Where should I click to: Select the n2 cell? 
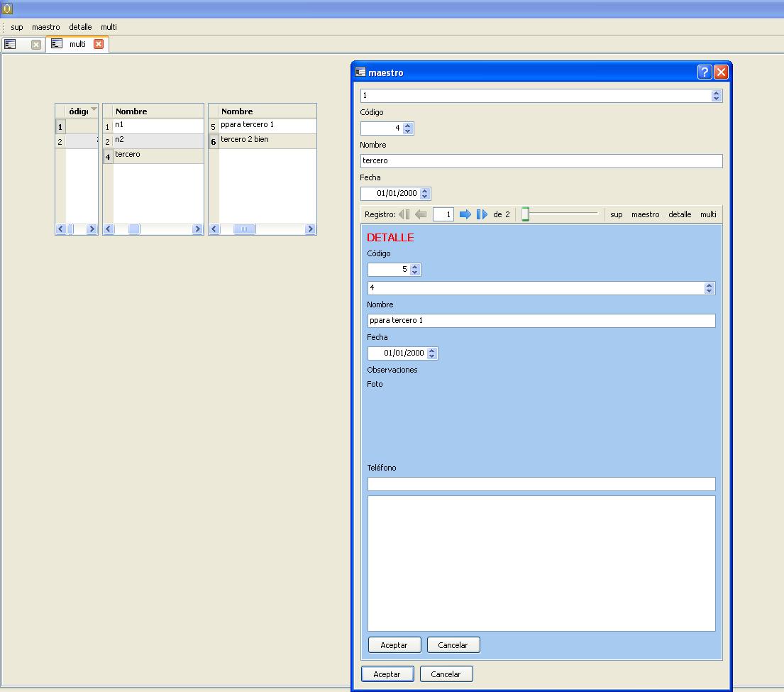pyautogui.click(x=158, y=141)
